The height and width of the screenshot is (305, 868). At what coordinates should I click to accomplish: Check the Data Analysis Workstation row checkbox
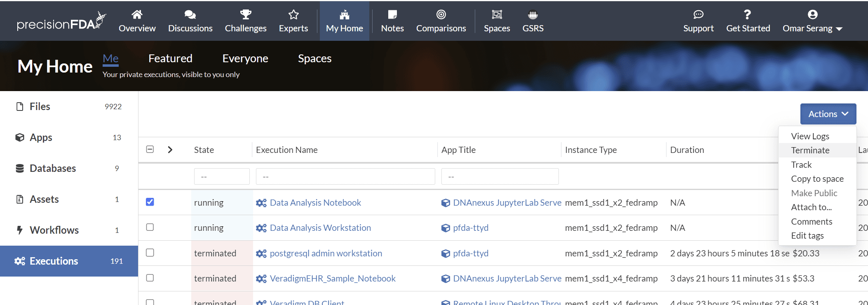pyautogui.click(x=150, y=227)
